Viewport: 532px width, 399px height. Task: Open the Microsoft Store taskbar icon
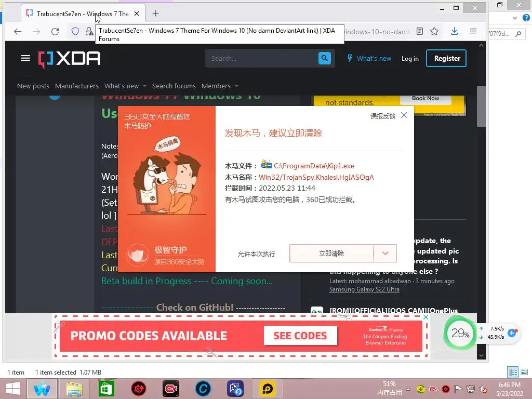pyautogui.click(x=107, y=389)
